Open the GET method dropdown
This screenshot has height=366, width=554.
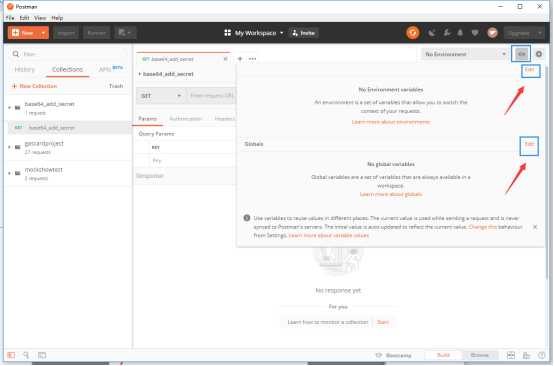coord(160,96)
